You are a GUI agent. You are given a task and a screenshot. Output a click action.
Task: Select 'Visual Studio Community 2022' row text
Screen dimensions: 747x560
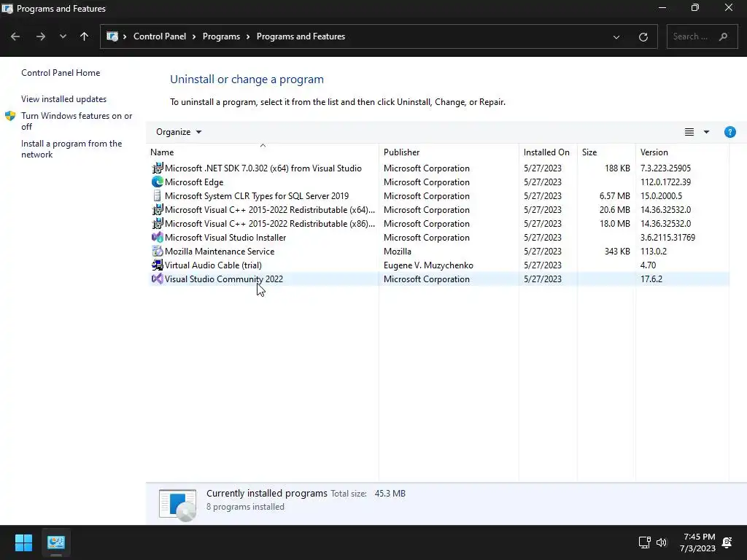224,279
